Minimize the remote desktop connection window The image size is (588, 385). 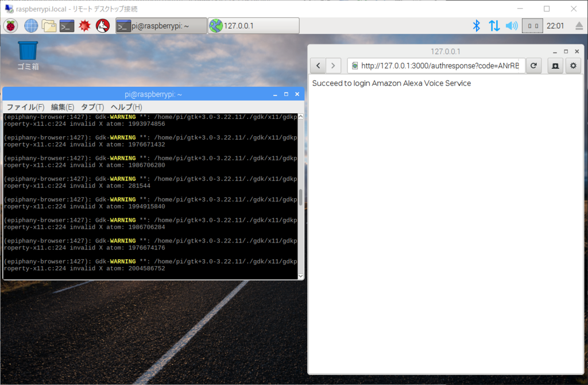point(520,9)
